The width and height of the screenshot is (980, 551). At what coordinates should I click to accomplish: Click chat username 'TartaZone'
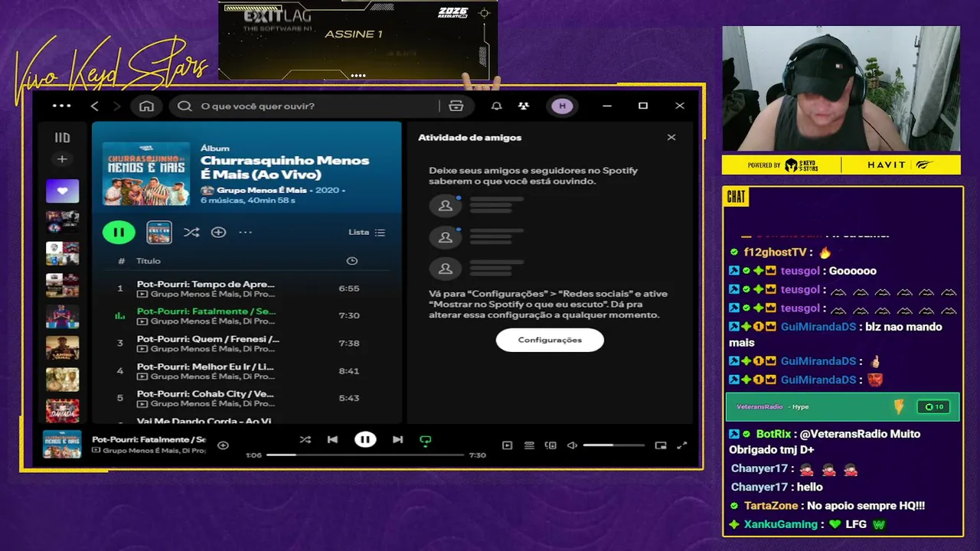(x=771, y=506)
